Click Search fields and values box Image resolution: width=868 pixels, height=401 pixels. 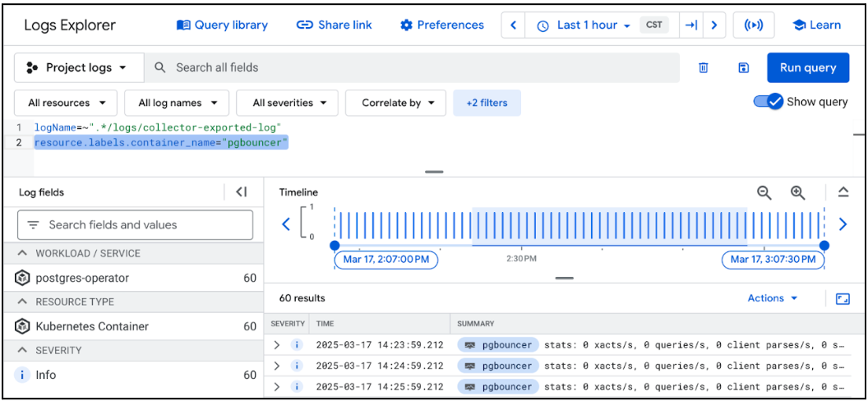(135, 225)
